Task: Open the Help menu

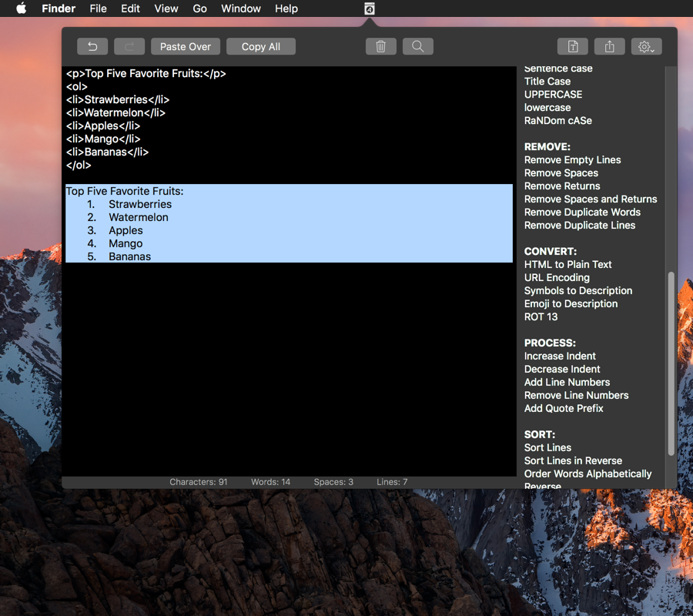Action: [x=286, y=8]
